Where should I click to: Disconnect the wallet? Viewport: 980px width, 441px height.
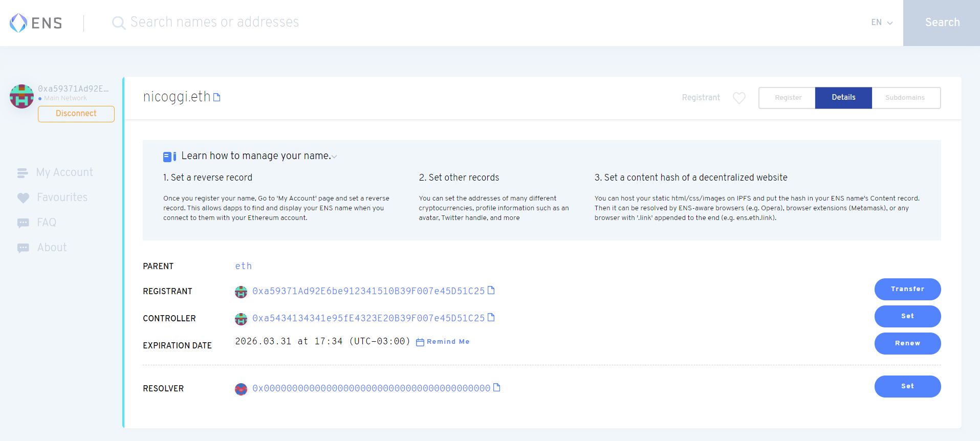[x=76, y=114]
